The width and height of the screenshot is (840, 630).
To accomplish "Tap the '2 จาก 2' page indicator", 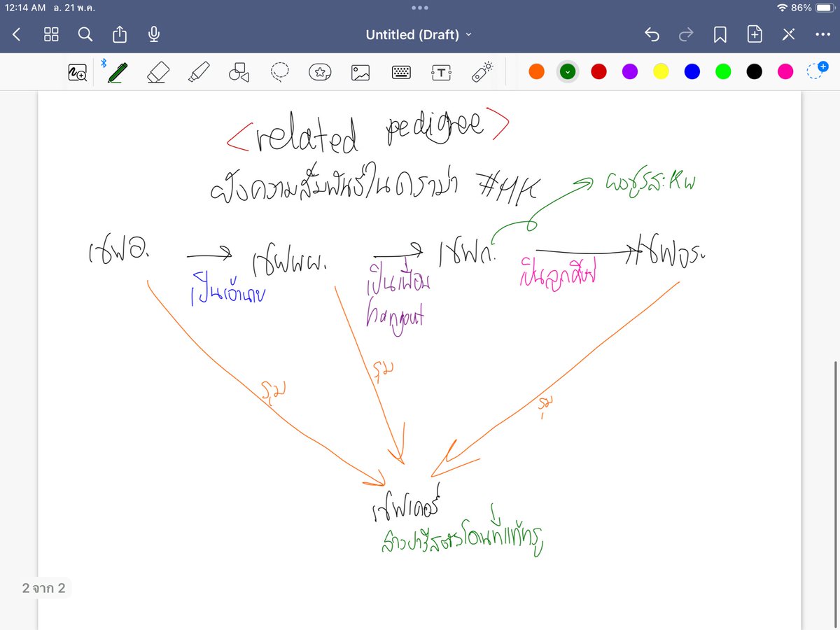I will point(43,589).
